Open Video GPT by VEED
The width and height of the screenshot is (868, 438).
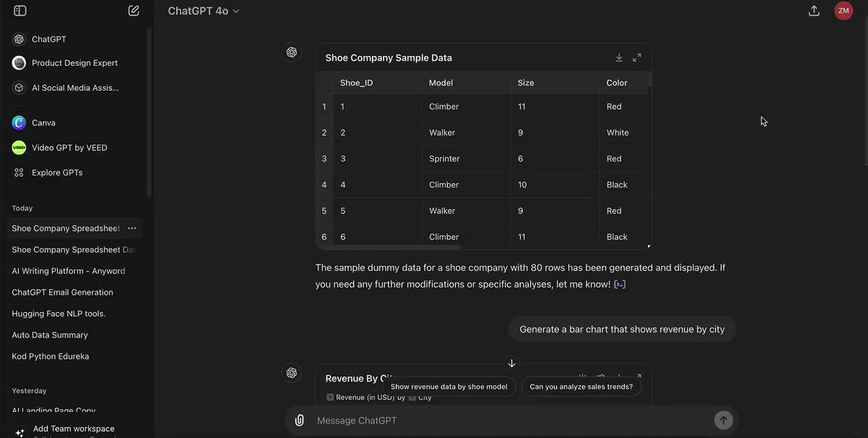[69, 148]
